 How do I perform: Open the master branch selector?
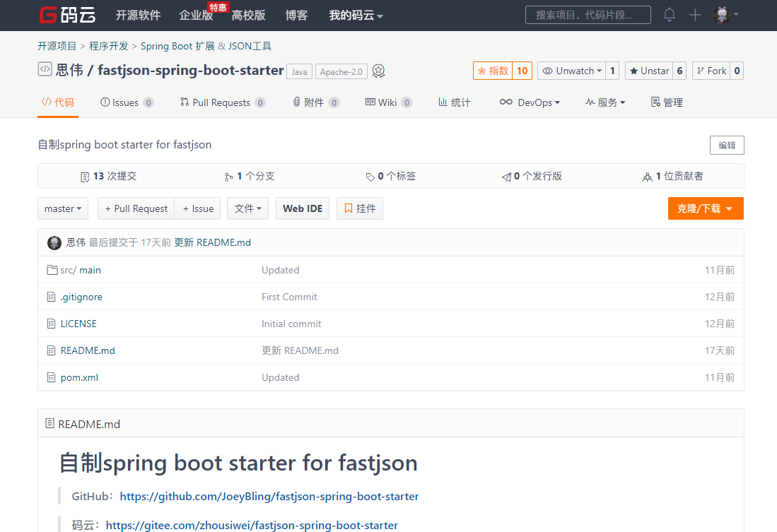pyautogui.click(x=63, y=208)
